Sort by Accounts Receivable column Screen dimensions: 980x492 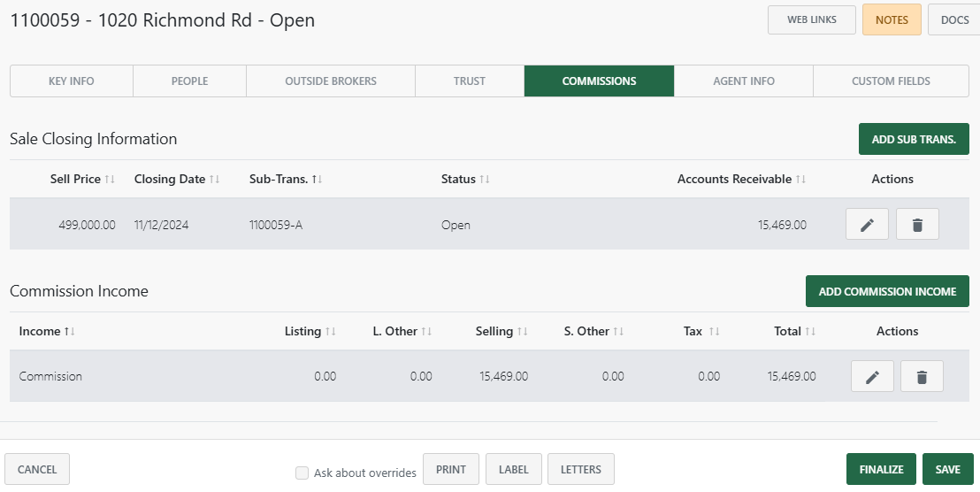pos(741,180)
